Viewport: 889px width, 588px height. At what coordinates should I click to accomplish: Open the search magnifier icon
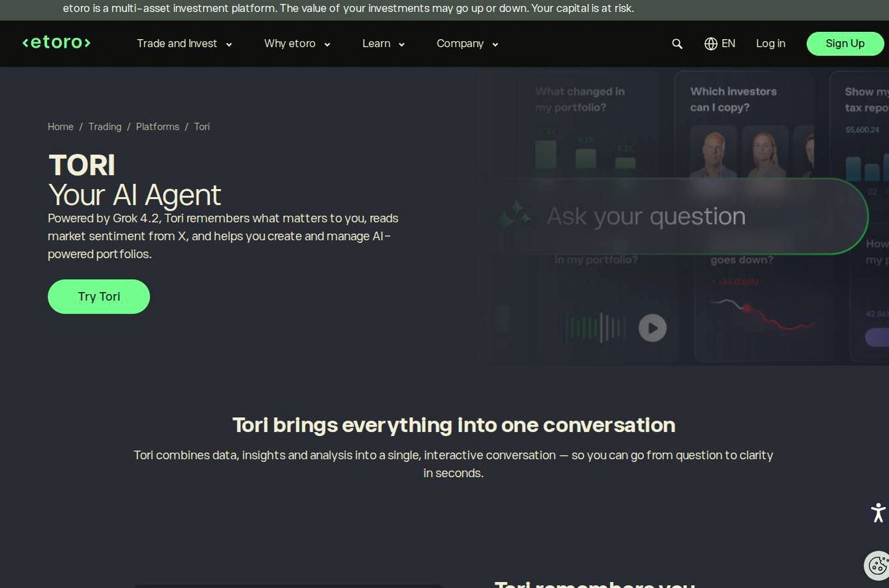tap(677, 44)
